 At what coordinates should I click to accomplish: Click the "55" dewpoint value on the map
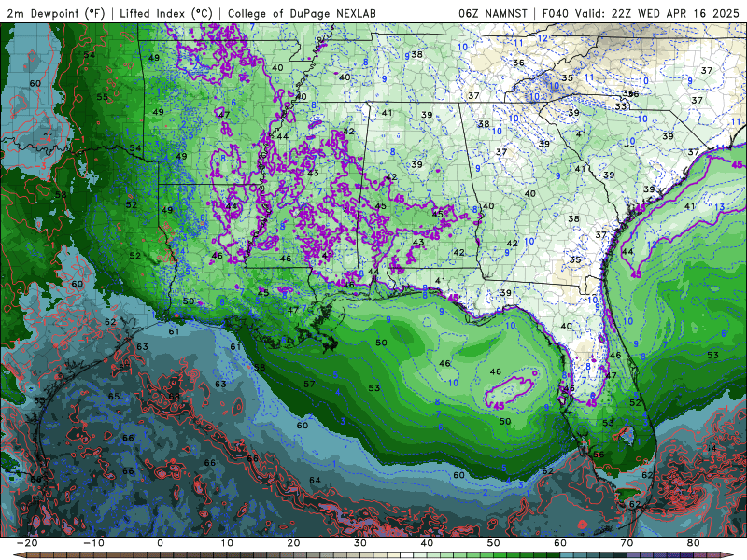[103, 97]
